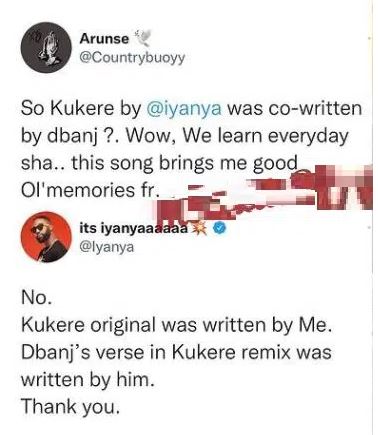Open the @Countrybuoyy handle

point(132,58)
